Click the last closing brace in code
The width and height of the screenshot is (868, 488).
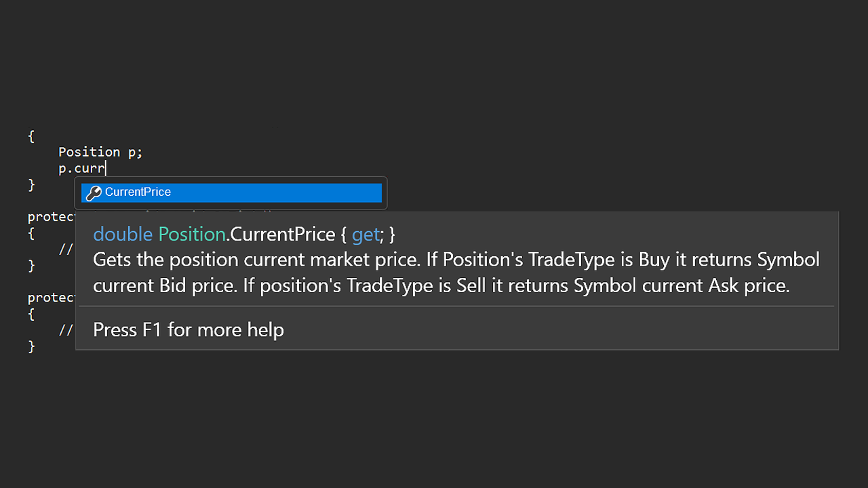coord(31,346)
